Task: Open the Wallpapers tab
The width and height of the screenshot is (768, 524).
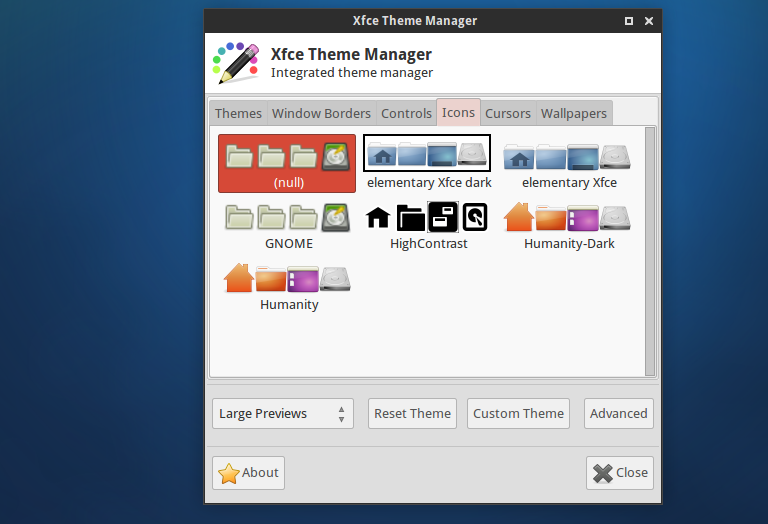Action: (x=574, y=113)
